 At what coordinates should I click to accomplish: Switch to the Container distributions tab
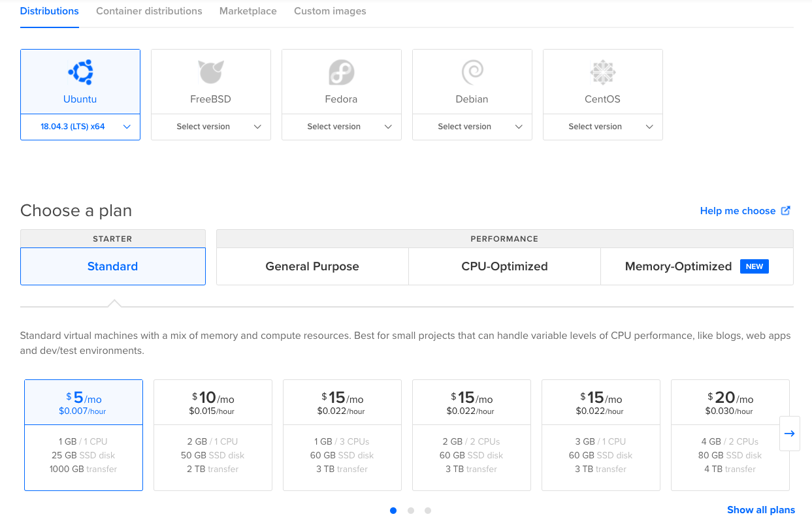[x=149, y=11]
